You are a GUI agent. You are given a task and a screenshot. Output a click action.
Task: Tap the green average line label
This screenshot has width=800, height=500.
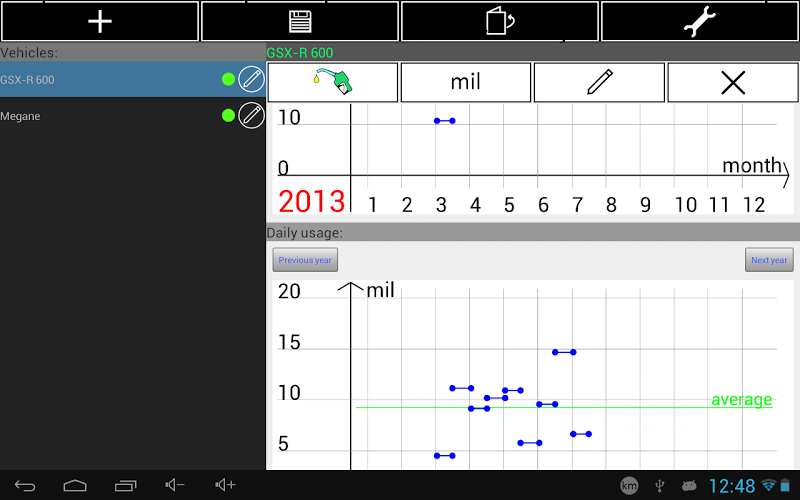(741, 399)
